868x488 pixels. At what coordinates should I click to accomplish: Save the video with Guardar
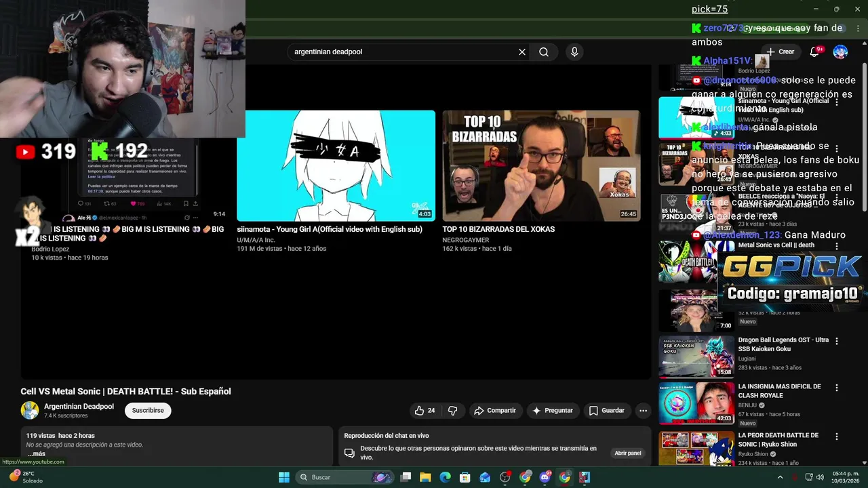(x=606, y=410)
